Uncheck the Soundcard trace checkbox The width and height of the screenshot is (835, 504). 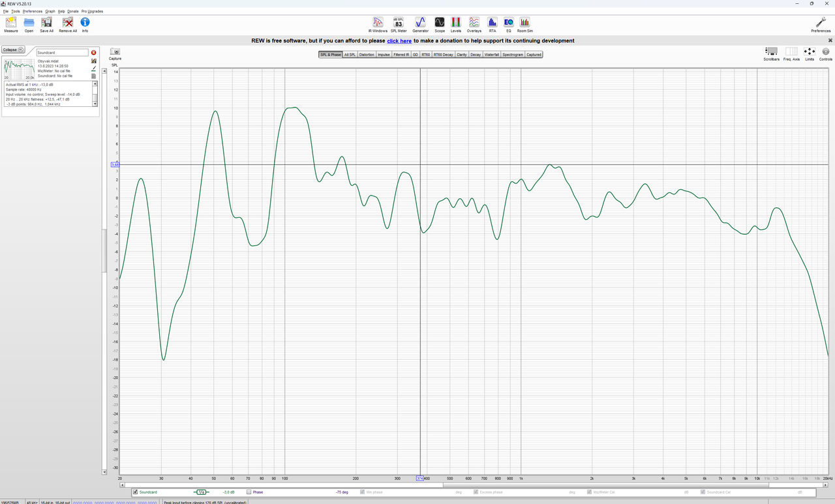coord(135,492)
